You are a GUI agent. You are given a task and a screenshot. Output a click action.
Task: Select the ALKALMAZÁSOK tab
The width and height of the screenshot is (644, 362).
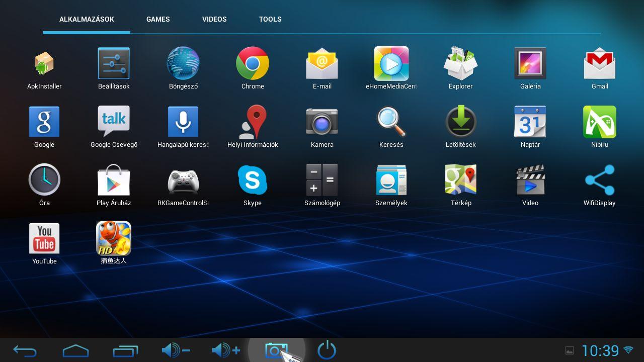[87, 19]
